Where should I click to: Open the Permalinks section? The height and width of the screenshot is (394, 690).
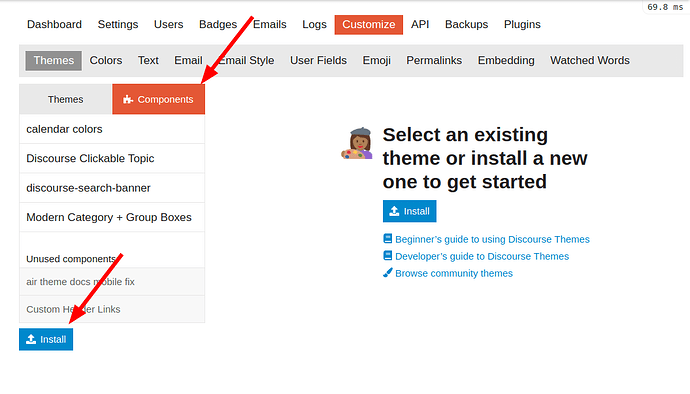434,60
